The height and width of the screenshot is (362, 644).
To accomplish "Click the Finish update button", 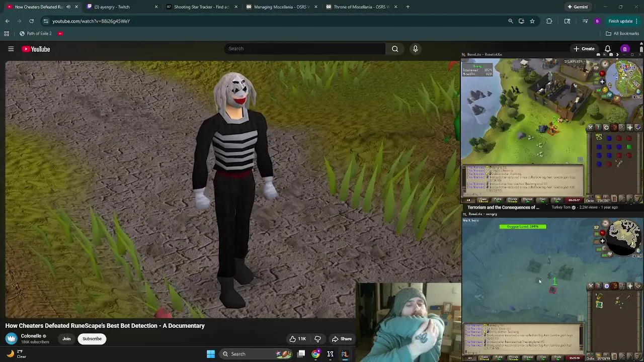I will 623,21.
